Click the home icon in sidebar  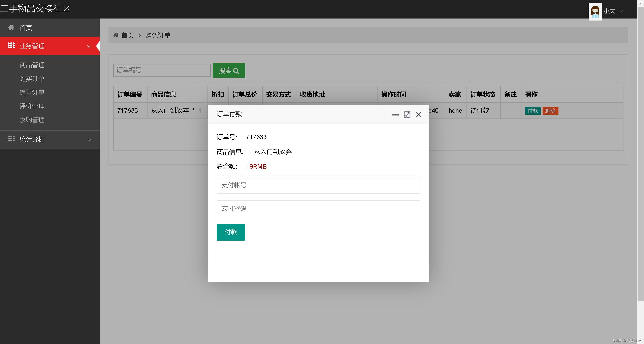click(11, 28)
